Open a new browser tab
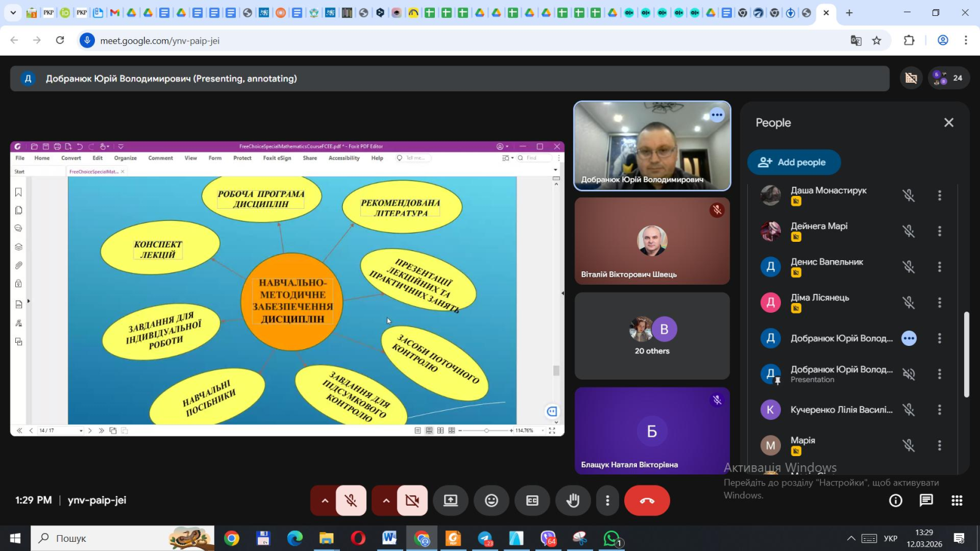The width and height of the screenshot is (980, 551). tap(849, 13)
